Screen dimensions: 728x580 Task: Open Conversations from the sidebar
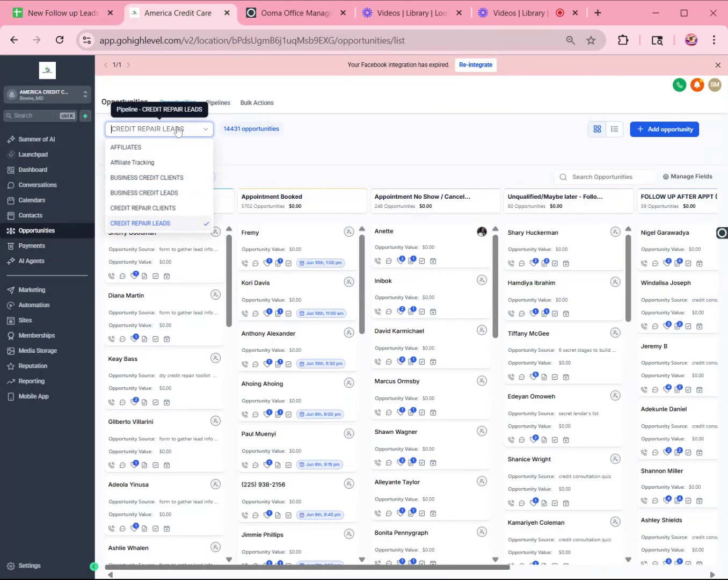[x=38, y=185]
